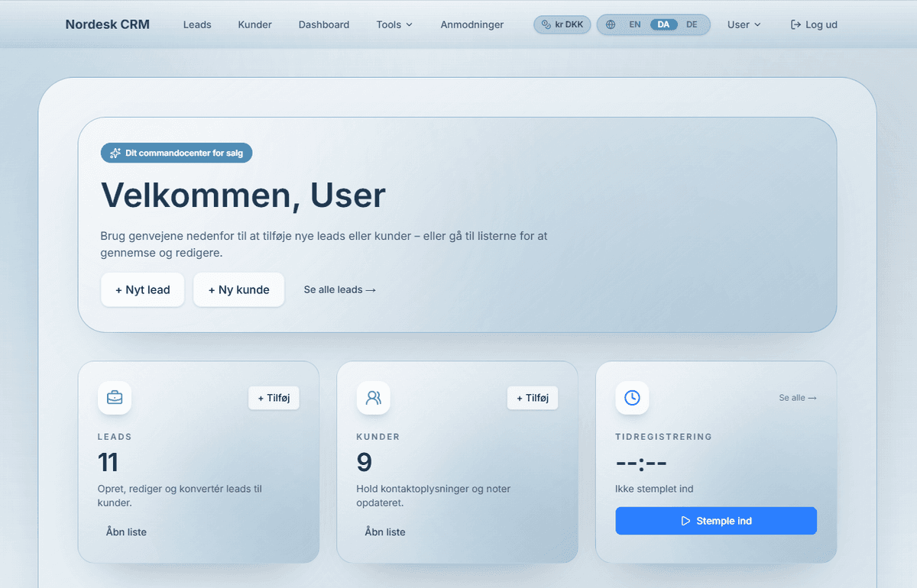
Task: Open the Kunder list via Åbn liste
Action: coord(384,531)
